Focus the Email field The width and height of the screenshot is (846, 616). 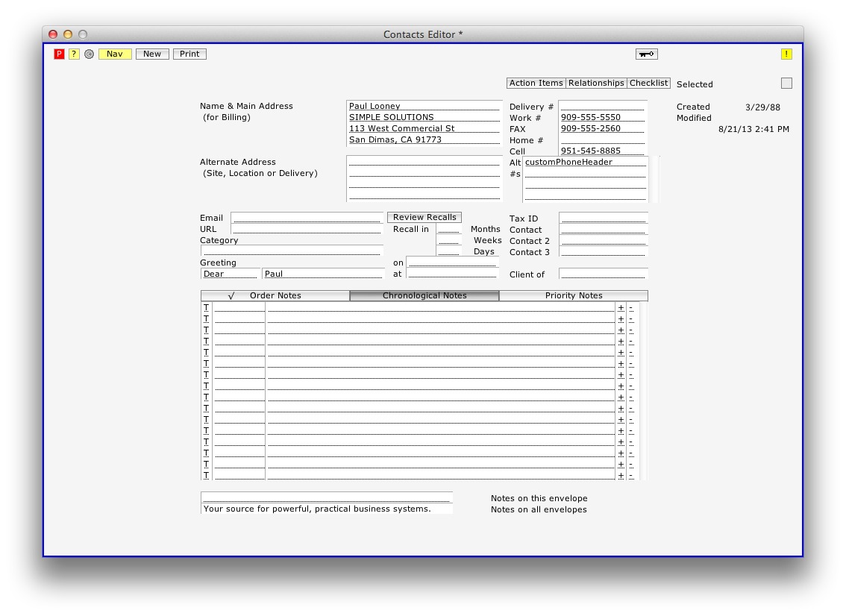point(307,218)
